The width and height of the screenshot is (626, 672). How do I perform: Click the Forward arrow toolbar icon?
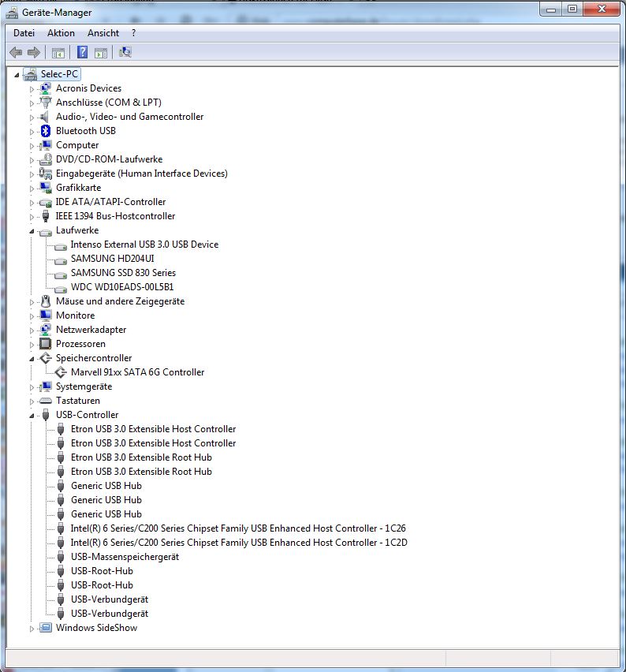tap(33, 52)
